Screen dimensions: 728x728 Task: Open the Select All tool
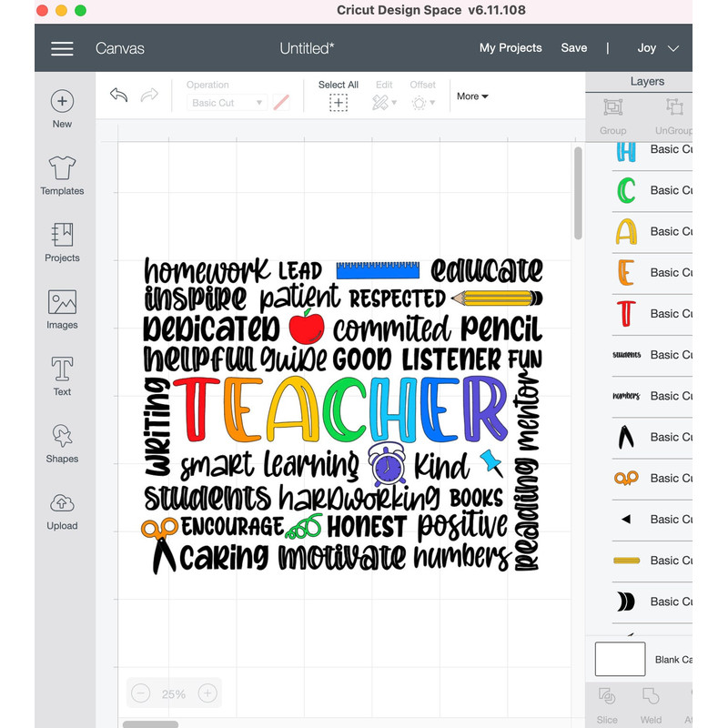338,102
